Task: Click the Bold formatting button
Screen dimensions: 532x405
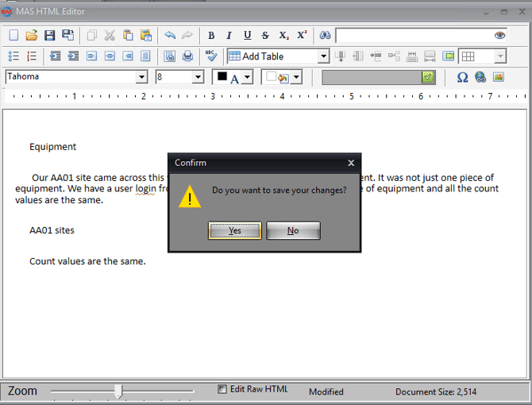Action: tap(211, 35)
